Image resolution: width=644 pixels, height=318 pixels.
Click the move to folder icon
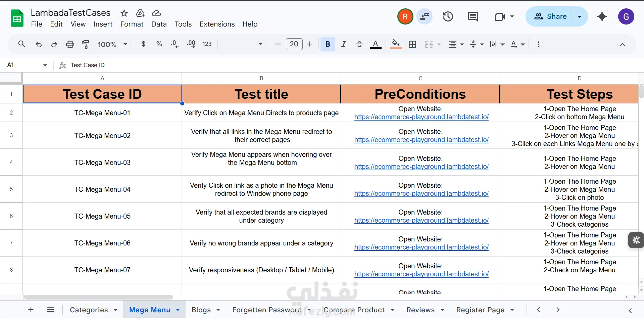(x=140, y=13)
